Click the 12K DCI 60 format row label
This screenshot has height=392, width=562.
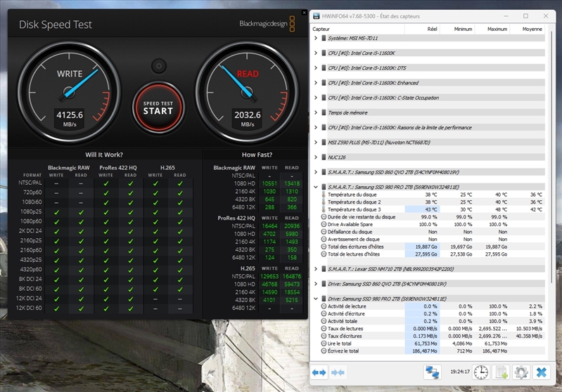coord(29,308)
